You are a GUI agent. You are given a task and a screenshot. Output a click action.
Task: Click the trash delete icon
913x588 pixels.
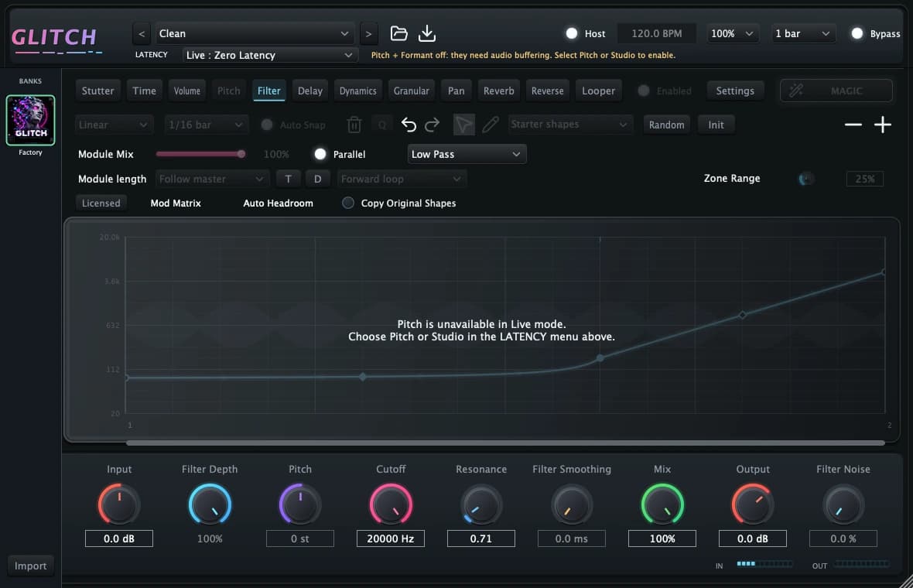point(354,125)
